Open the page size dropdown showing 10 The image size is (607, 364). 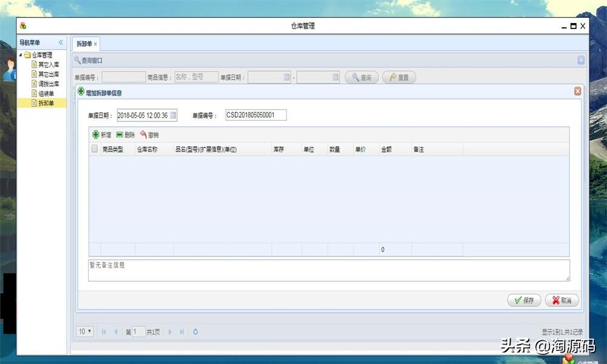pos(84,332)
